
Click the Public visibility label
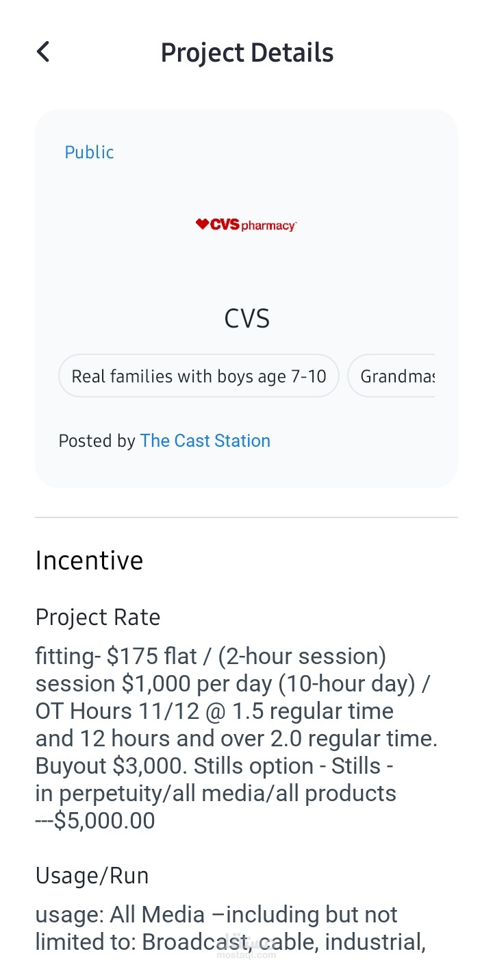point(89,152)
